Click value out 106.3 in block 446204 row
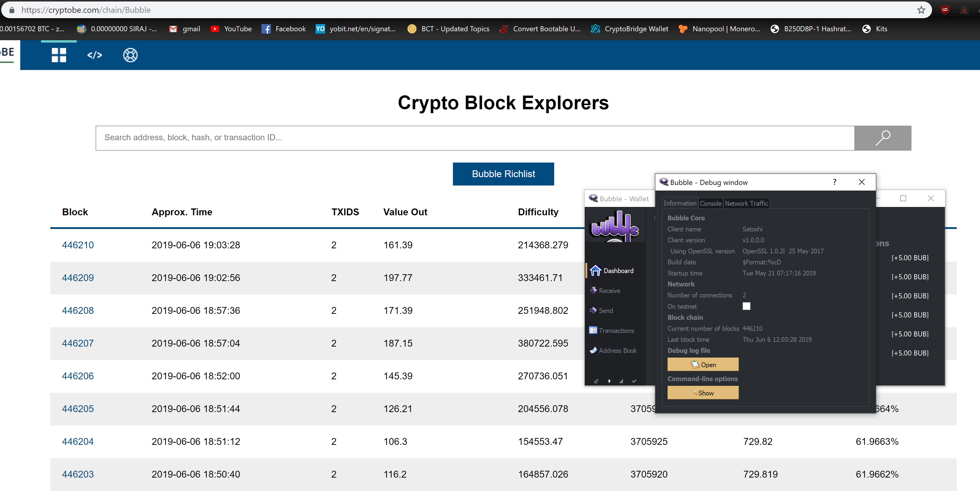 pos(395,441)
